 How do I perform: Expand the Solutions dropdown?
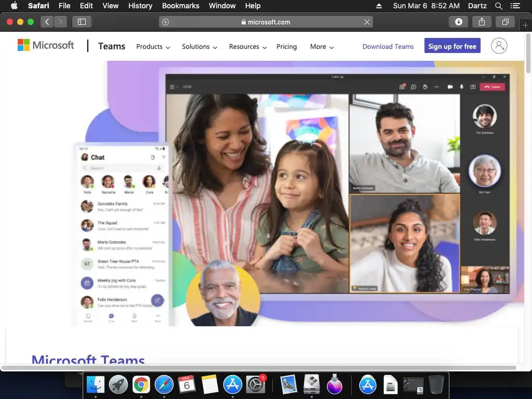point(199,46)
